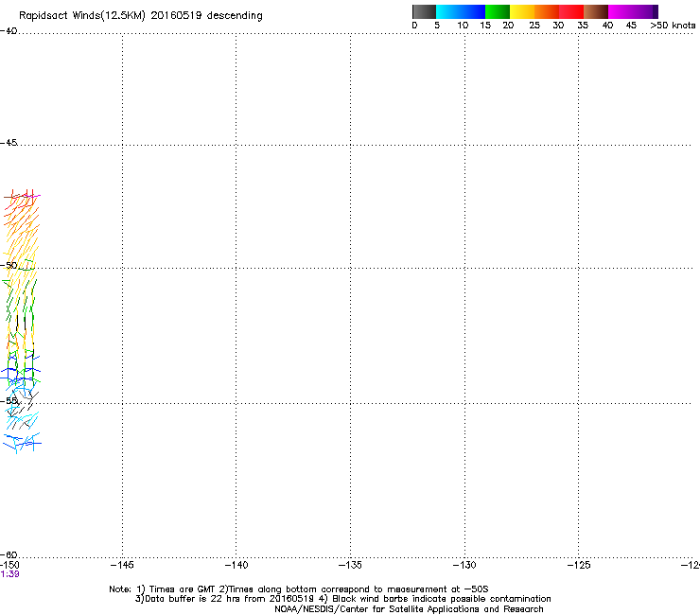Click the '-60' latitude axis label
This screenshot has width=700, height=615.
pos(9,554)
